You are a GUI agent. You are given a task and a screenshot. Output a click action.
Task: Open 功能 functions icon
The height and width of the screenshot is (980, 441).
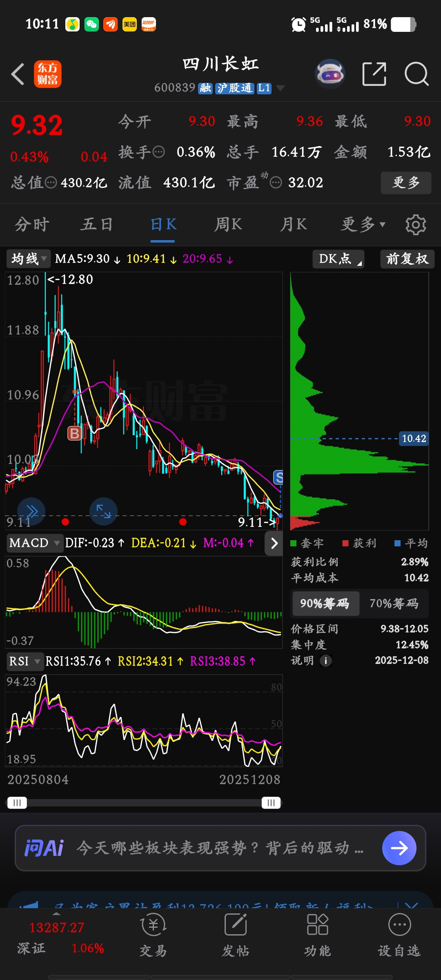coord(317,935)
